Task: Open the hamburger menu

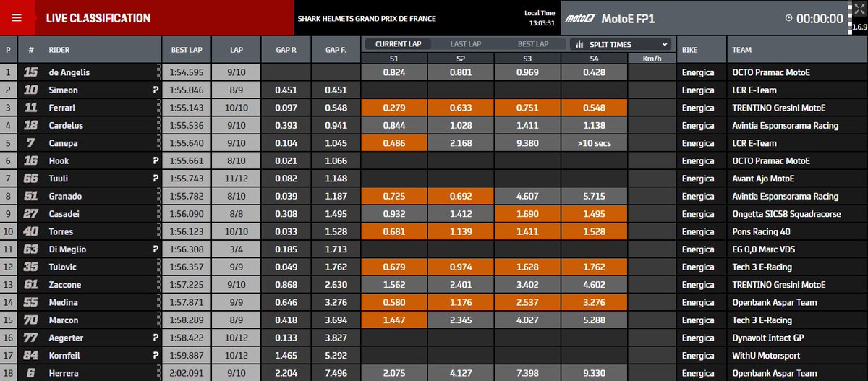Action: click(x=17, y=18)
